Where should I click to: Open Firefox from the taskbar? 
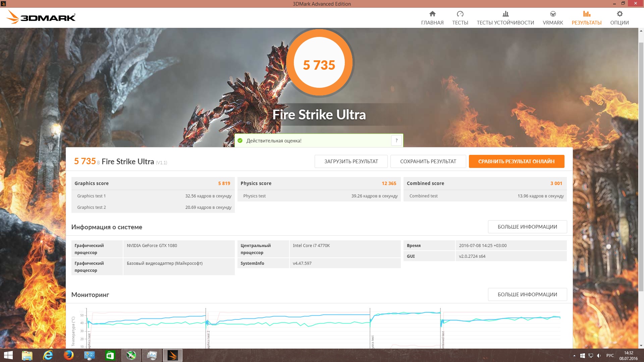click(69, 355)
